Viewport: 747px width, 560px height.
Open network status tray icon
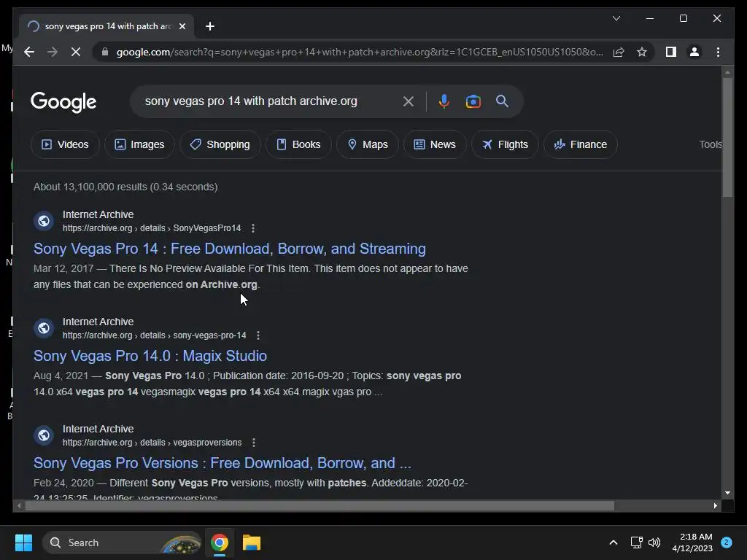point(636,542)
